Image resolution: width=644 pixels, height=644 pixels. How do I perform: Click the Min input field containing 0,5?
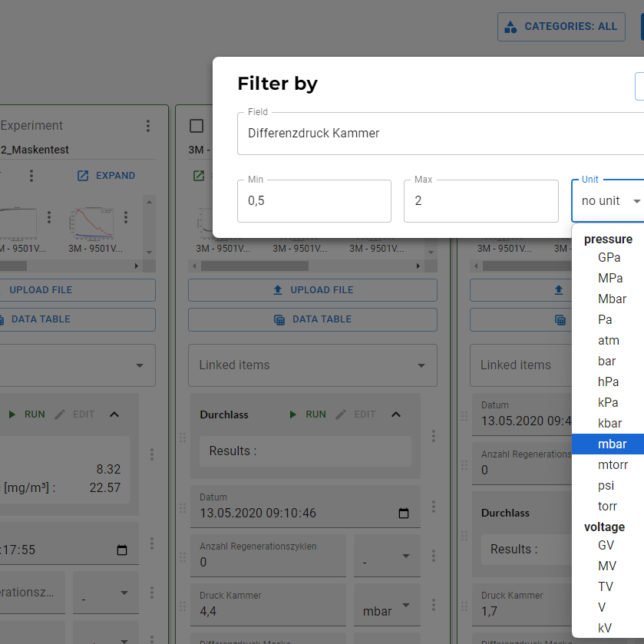(x=313, y=201)
